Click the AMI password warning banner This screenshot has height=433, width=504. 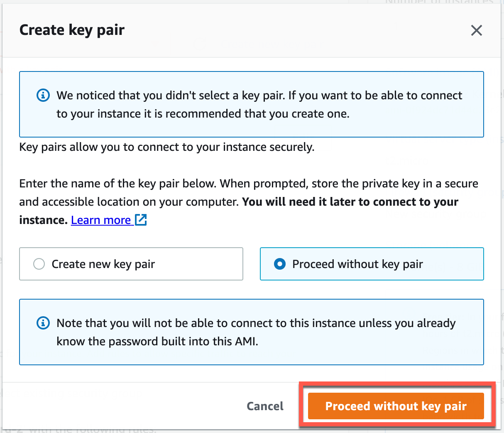click(252, 332)
